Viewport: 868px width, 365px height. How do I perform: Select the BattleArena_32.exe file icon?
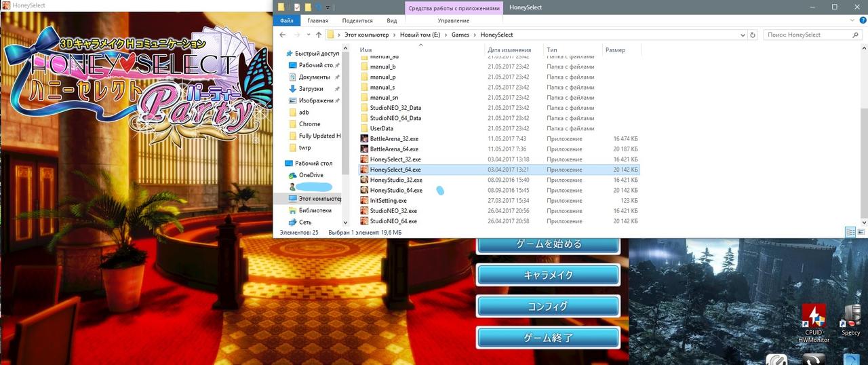pyautogui.click(x=364, y=138)
